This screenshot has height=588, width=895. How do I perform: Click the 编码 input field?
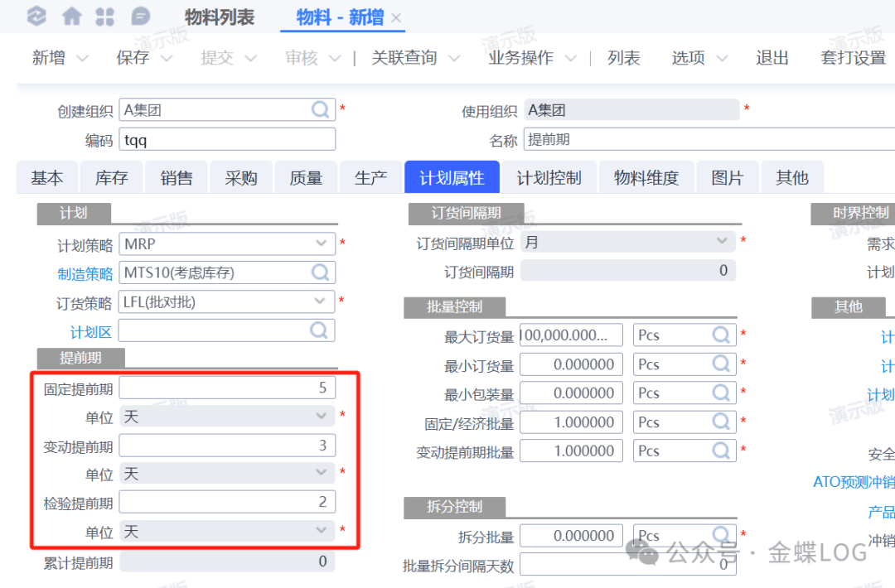[x=227, y=140]
